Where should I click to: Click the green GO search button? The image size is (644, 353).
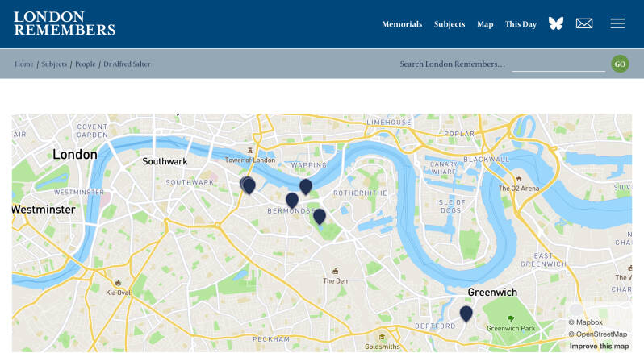click(620, 64)
